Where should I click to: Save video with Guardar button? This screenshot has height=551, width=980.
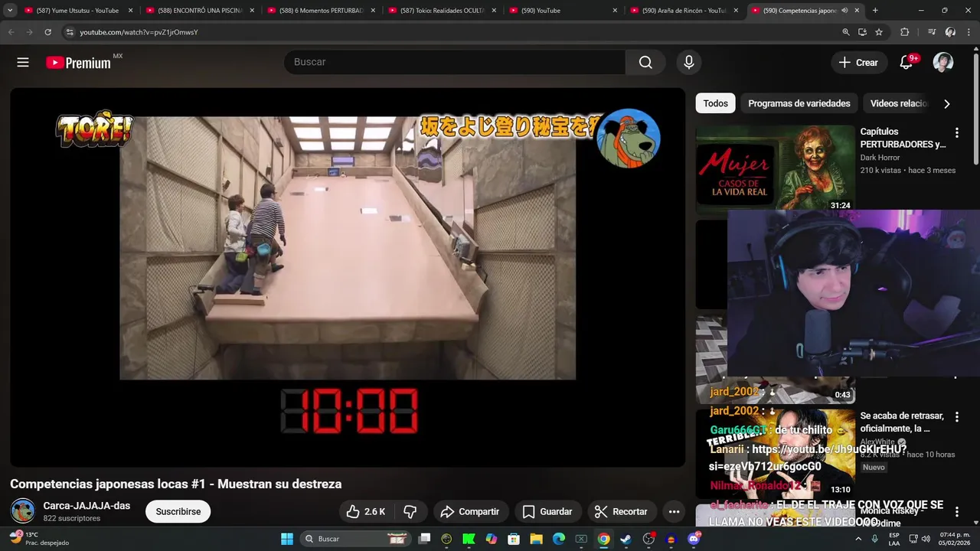547,511
